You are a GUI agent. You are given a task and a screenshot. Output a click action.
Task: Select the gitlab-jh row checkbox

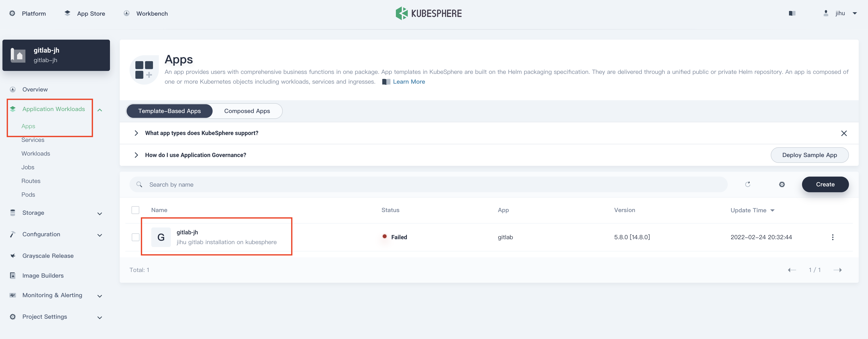tap(135, 237)
